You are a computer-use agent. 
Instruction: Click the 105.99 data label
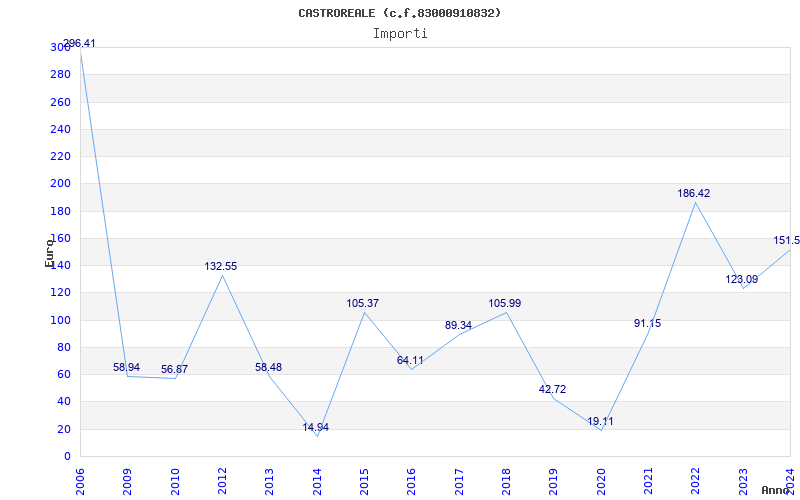coord(505,303)
